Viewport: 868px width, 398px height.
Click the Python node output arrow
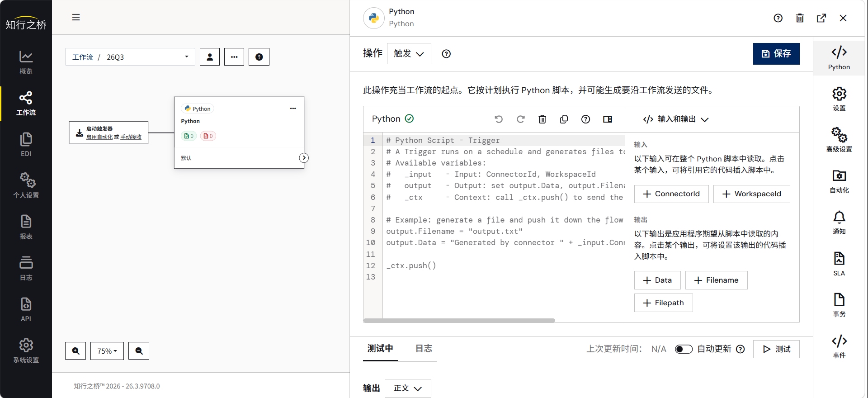pyautogui.click(x=304, y=158)
